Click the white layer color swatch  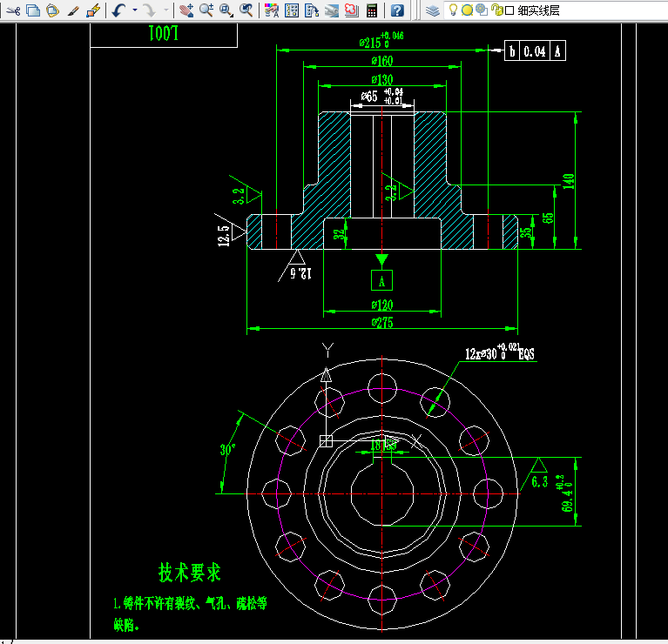(x=509, y=10)
